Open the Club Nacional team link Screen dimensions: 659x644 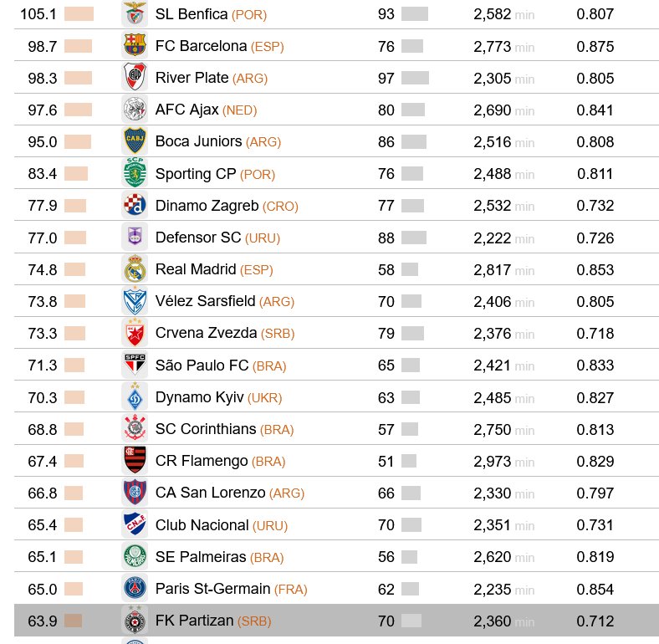click(x=202, y=525)
